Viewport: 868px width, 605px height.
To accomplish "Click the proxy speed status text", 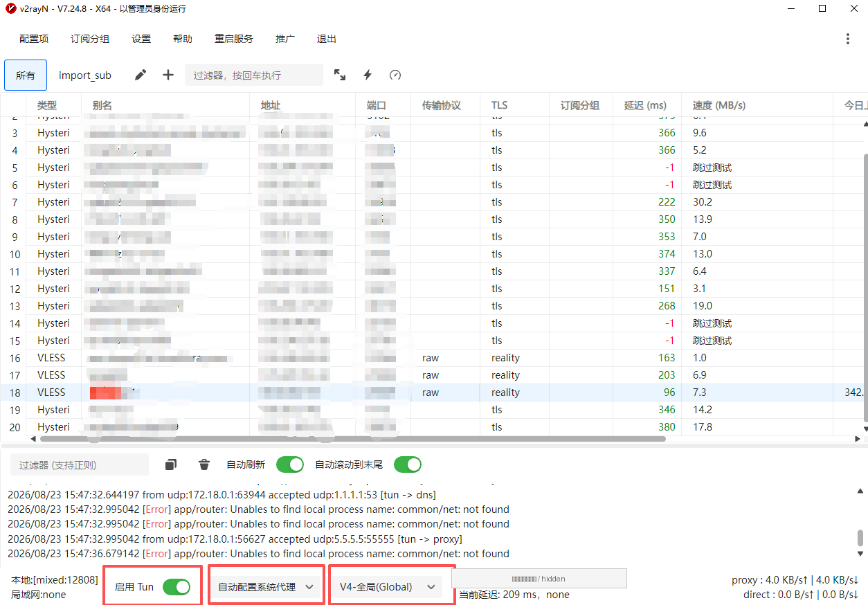I will [795, 580].
